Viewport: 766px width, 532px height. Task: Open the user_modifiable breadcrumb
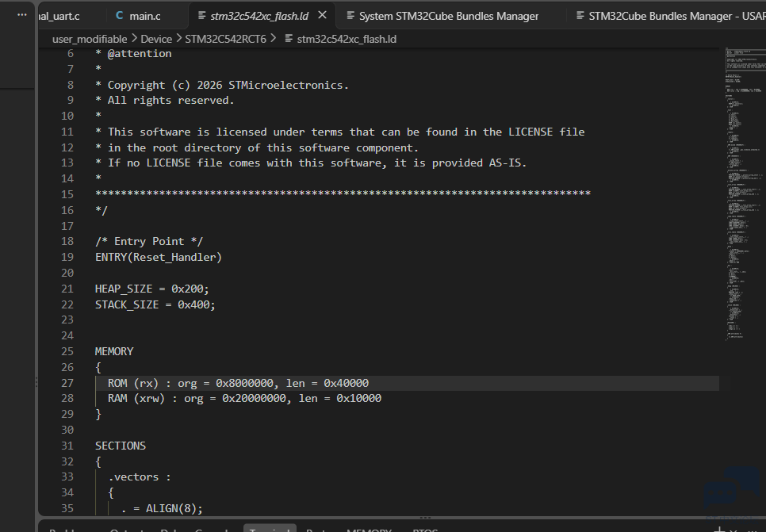(90, 39)
